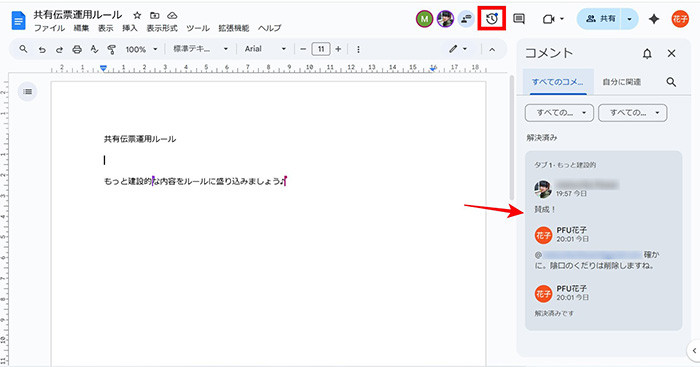
Task: Expand the side panel arrow at bottom right
Action: click(694, 350)
